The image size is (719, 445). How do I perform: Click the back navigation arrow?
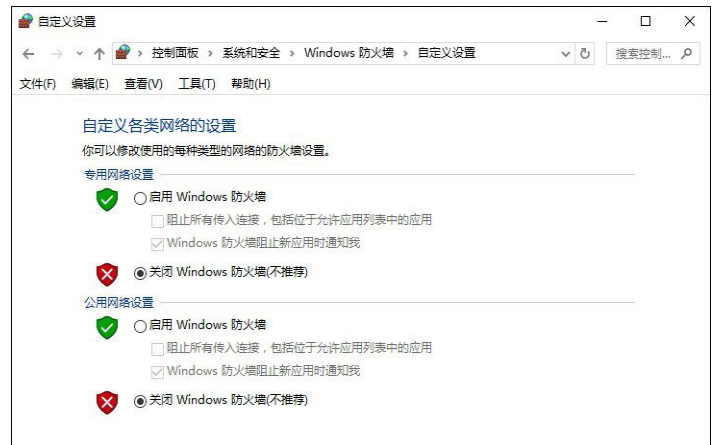(28, 53)
